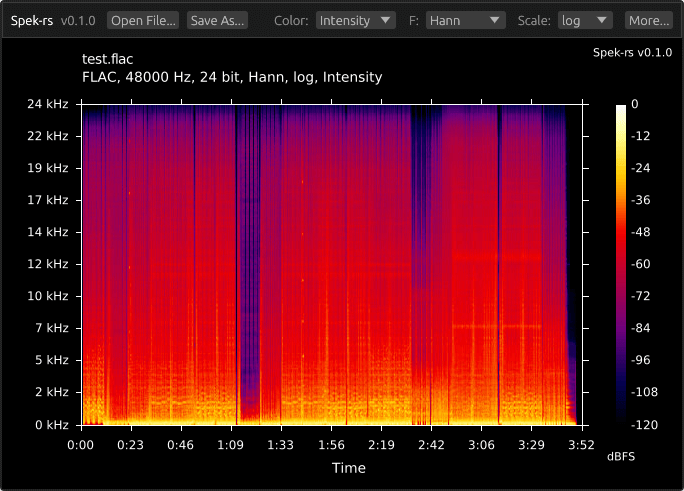Click the dark quiet band in spectrogram near 1:15
Viewport: 684px width, 491px height.
pyautogui.click(x=250, y=262)
